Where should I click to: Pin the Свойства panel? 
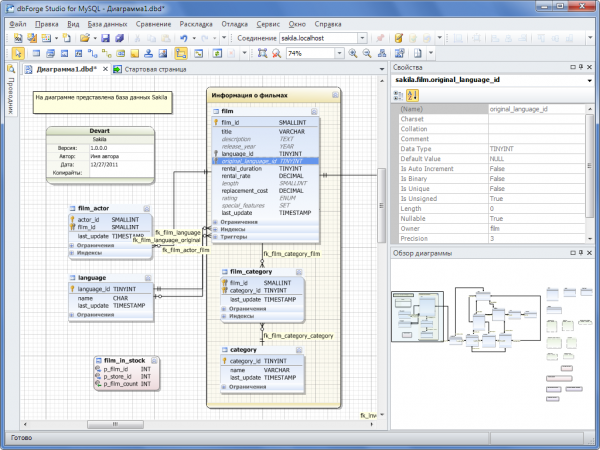(x=581, y=67)
